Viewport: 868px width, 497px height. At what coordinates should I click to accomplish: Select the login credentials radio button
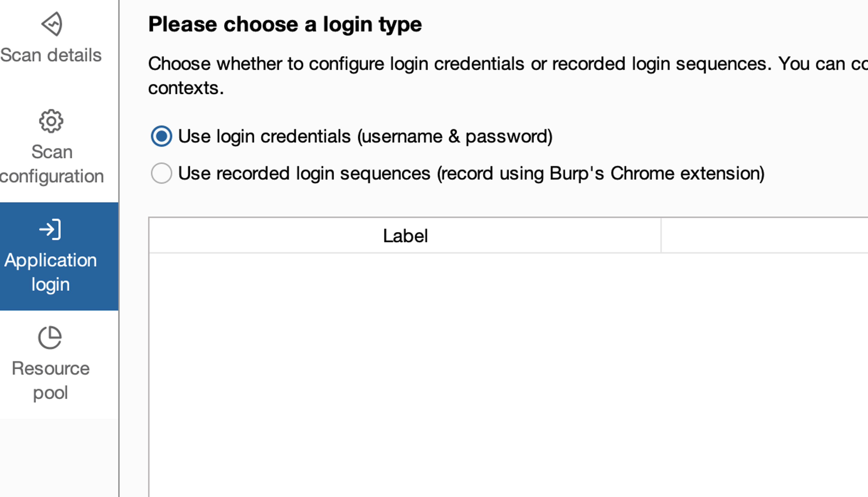click(x=161, y=136)
